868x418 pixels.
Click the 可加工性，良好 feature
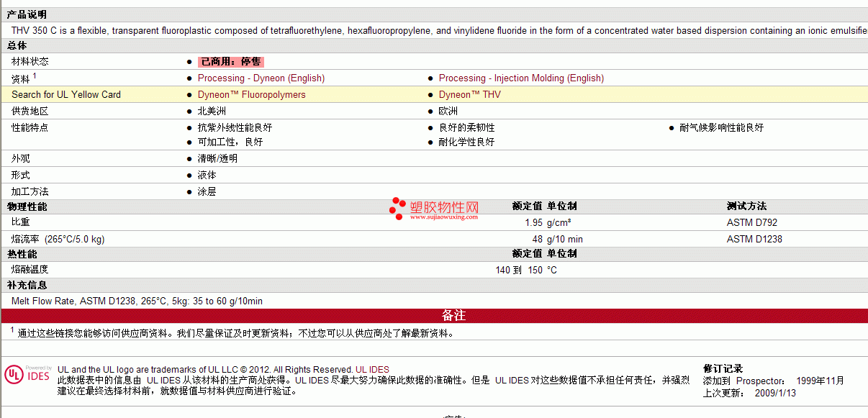click(230, 142)
